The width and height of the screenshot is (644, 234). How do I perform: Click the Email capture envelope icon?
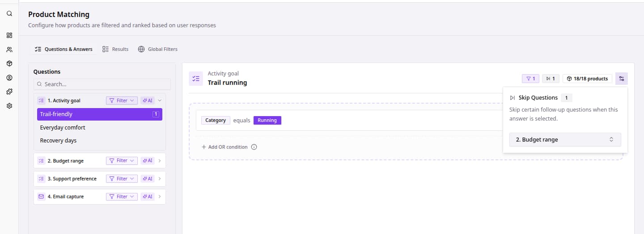(41, 196)
